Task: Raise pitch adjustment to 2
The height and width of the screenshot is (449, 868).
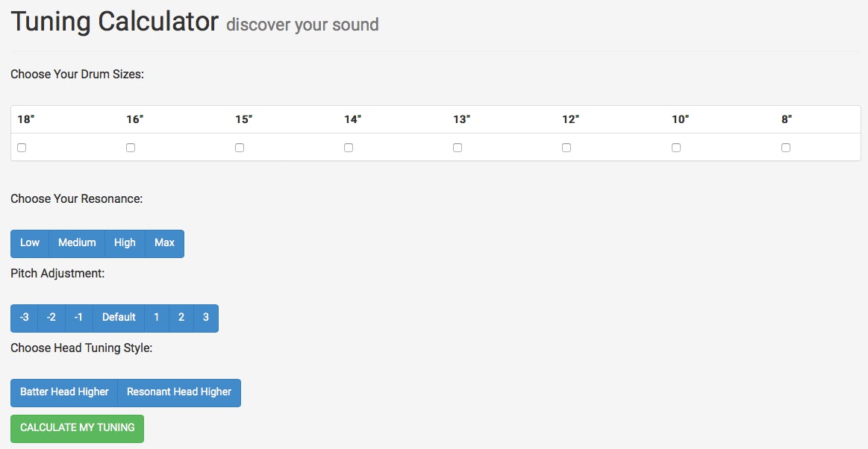Action: pos(181,318)
